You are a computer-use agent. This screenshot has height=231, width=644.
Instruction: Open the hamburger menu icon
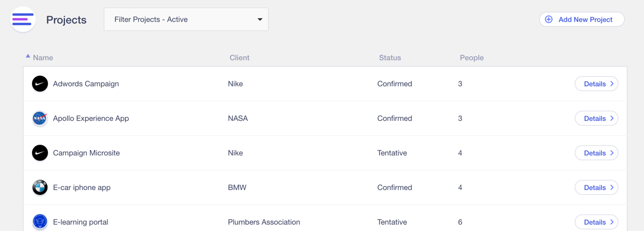pyautogui.click(x=23, y=20)
